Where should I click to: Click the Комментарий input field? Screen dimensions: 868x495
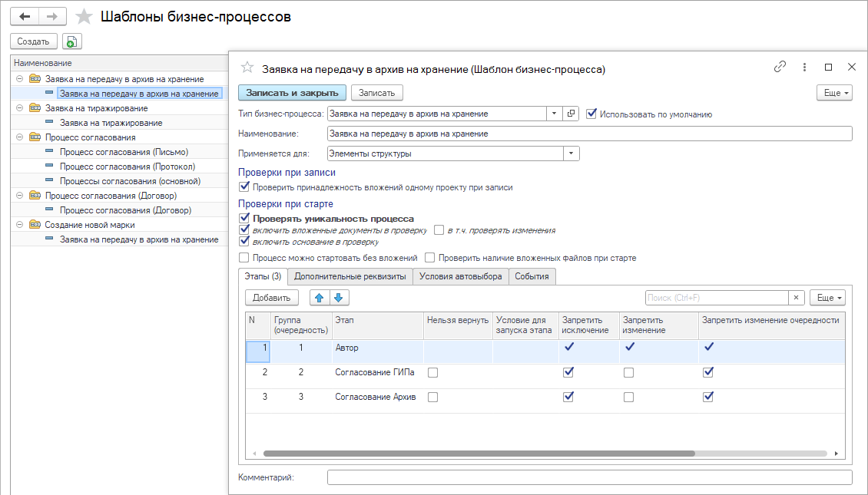589,477
